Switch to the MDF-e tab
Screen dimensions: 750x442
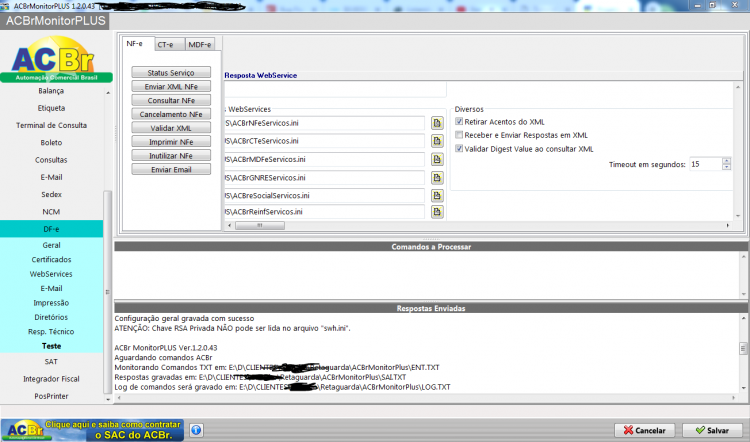pyautogui.click(x=200, y=44)
